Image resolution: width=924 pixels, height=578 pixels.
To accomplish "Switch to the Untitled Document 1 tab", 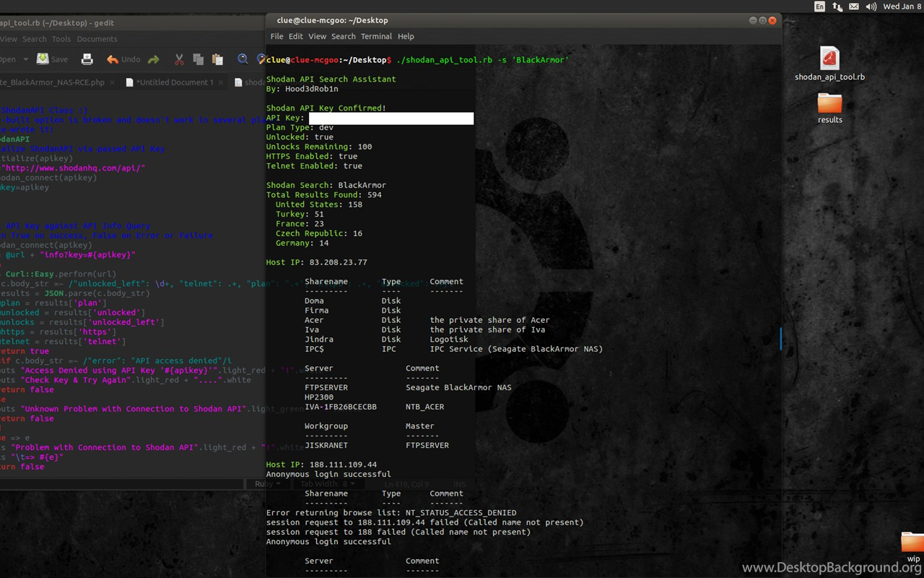I will tap(175, 82).
